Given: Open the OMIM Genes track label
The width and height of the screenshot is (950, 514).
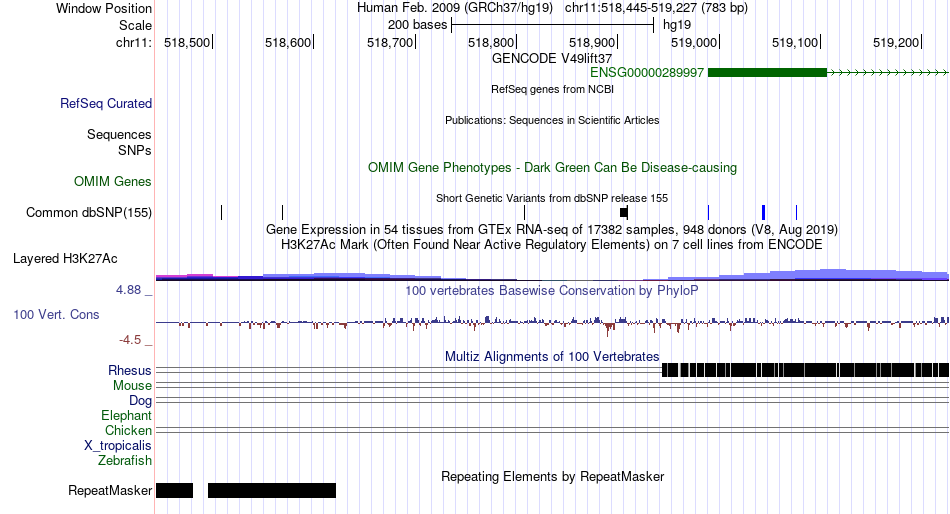Looking at the screenshot, I should [x=113, y=181].
